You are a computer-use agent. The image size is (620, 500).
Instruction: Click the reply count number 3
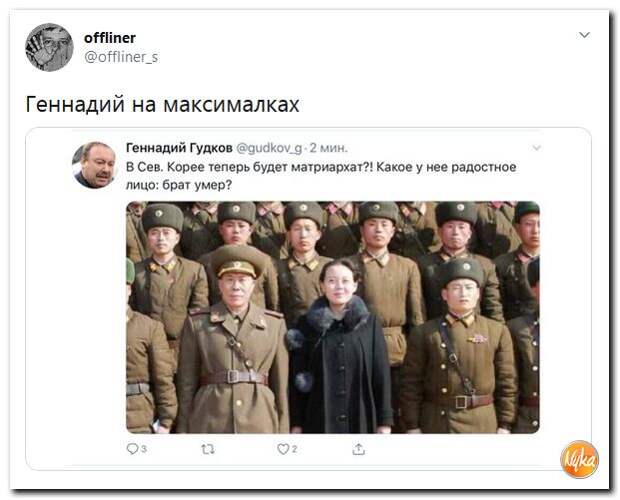(144, 449)
